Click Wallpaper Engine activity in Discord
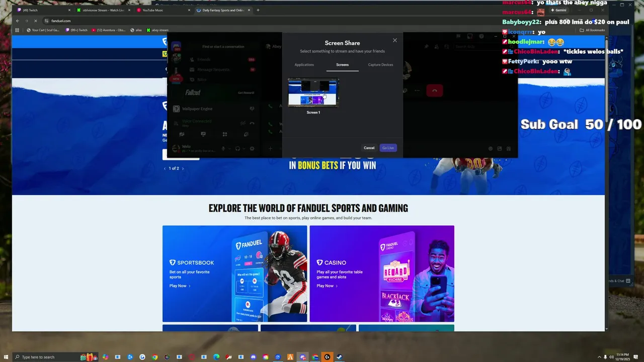 (x=214, y=109)
